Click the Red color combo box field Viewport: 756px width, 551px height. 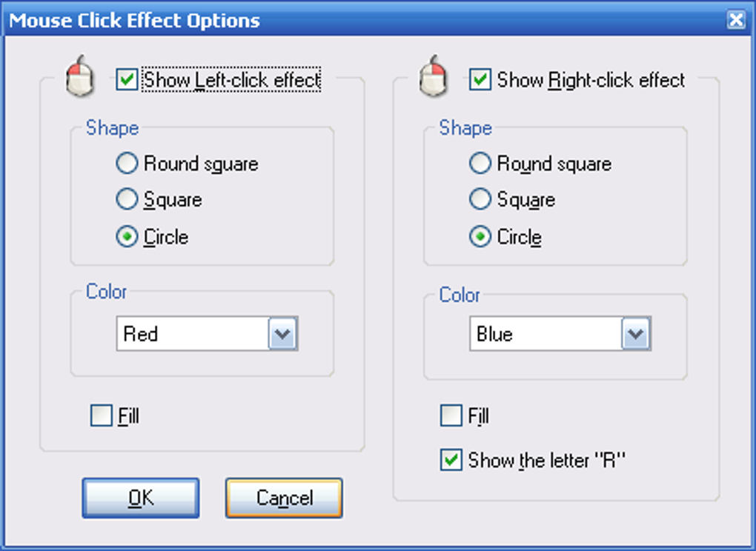pyautogui.click(x=208, y=333)
